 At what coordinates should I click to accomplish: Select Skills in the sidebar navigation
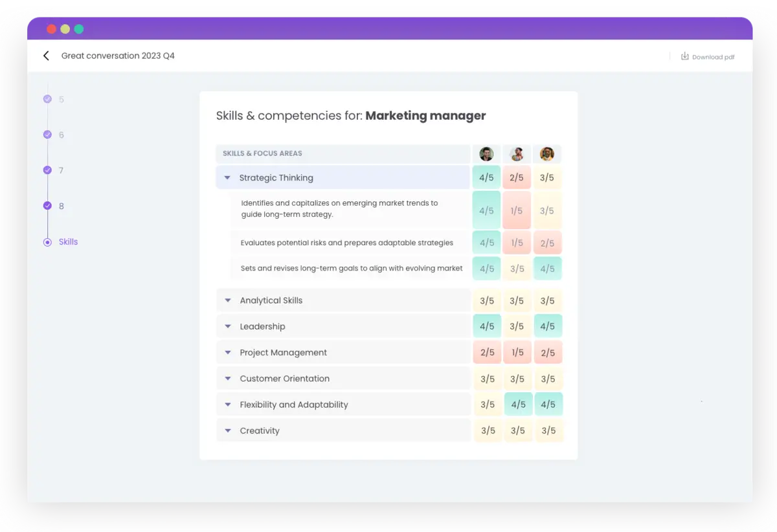[x=68, y=241]
